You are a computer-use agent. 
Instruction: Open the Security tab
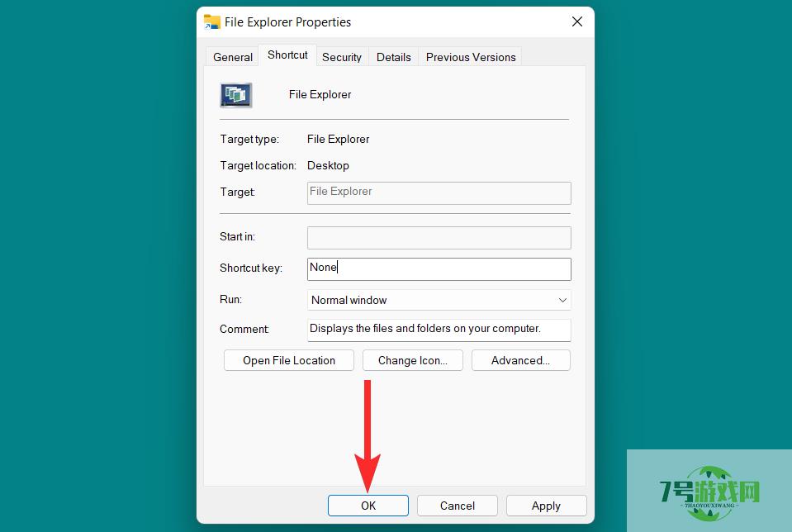tap(342, 57)
